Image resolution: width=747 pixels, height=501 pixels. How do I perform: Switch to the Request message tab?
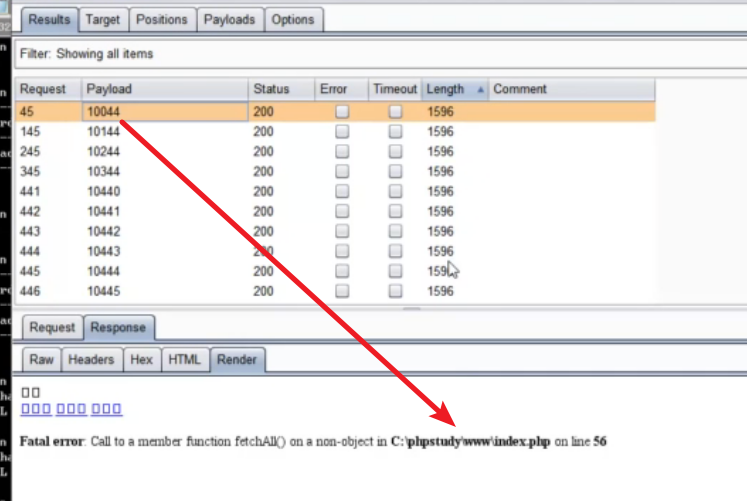pos(52,328)
